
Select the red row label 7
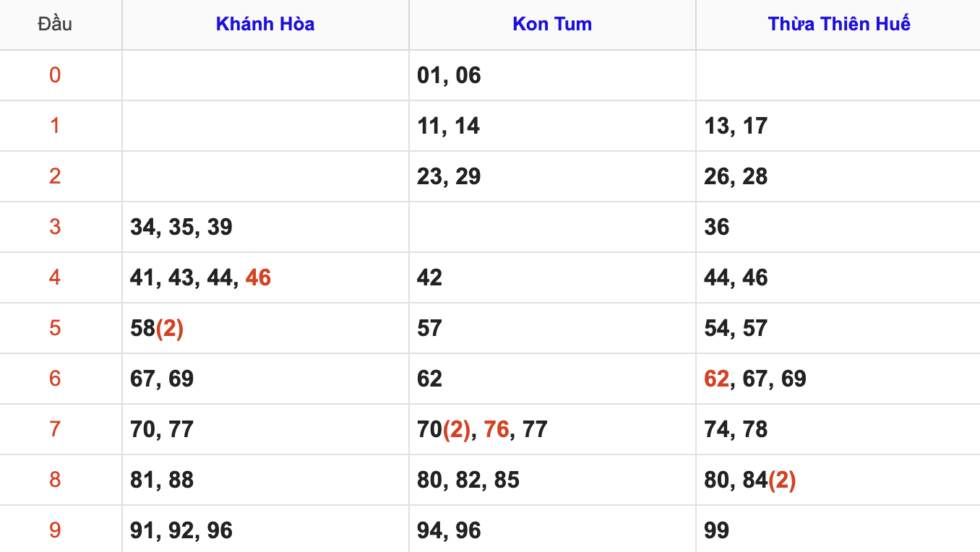click(55, 429)
